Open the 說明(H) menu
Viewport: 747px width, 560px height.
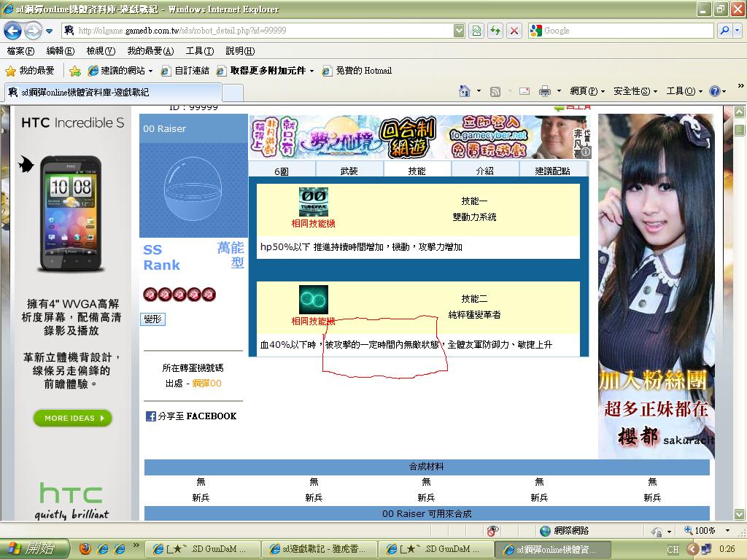[240, 50]
